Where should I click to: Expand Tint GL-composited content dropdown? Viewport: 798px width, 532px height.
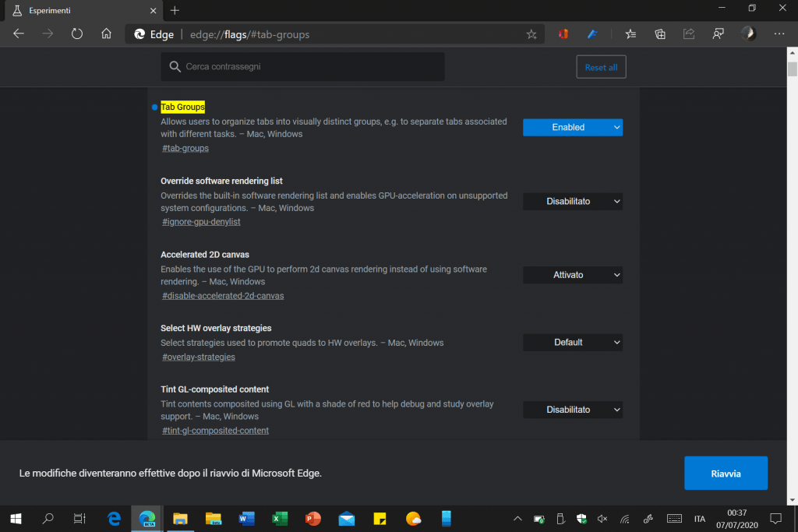coord(572,410)
